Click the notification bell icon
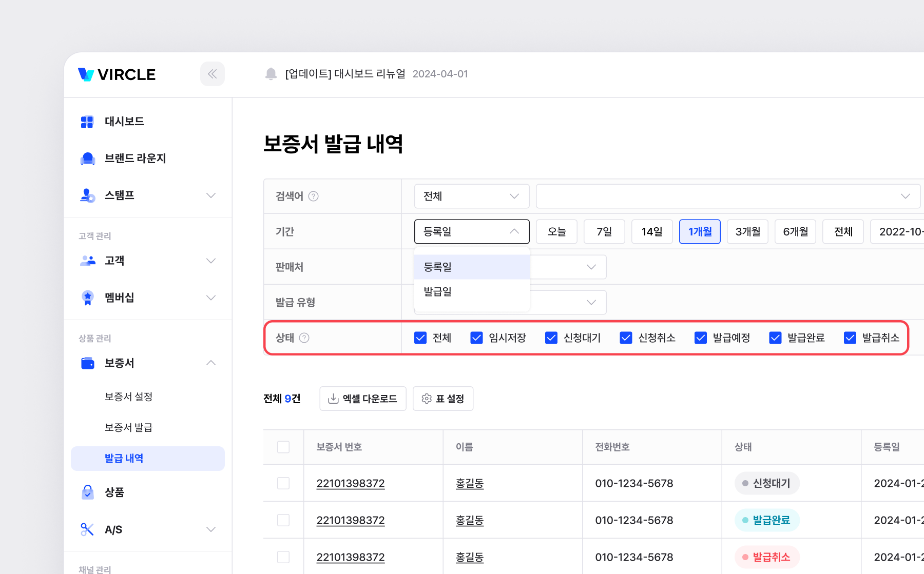This screenshot has height=574, width=924. pyautogui.click(x=271, y=74)
